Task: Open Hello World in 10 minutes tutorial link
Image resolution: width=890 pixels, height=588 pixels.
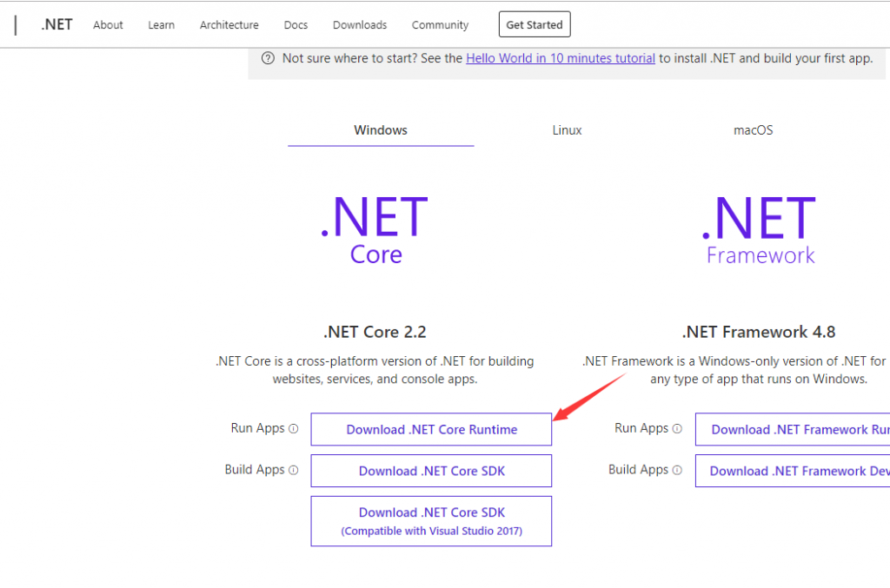Action: click(x=561, y=58)
